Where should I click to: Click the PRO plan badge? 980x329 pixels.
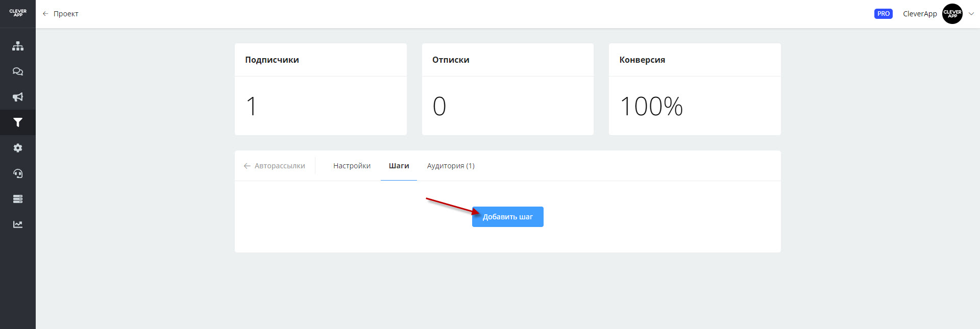[x=884, y=14]
